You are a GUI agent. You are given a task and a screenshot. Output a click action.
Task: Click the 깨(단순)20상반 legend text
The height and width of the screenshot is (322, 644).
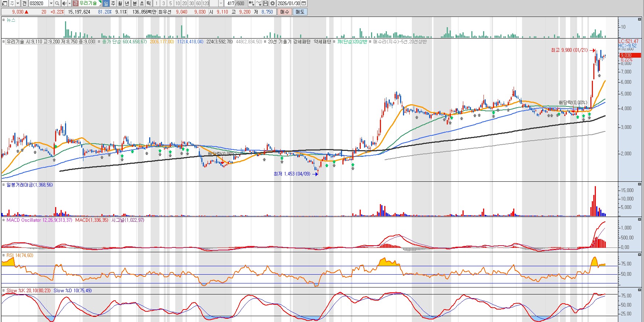(352, 42)
